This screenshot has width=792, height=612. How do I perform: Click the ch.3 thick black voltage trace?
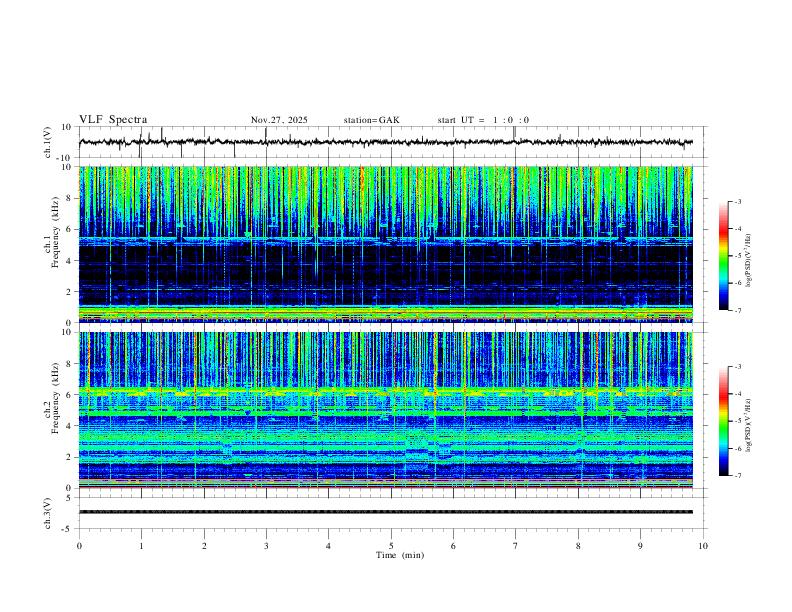point(386,512)
